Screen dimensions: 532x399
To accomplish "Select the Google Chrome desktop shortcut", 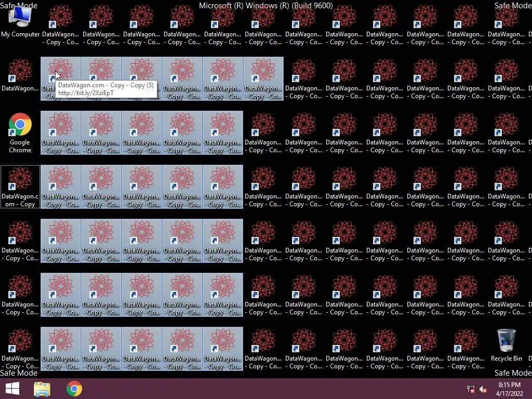I will pyautogui.click(x=20, y=132).
